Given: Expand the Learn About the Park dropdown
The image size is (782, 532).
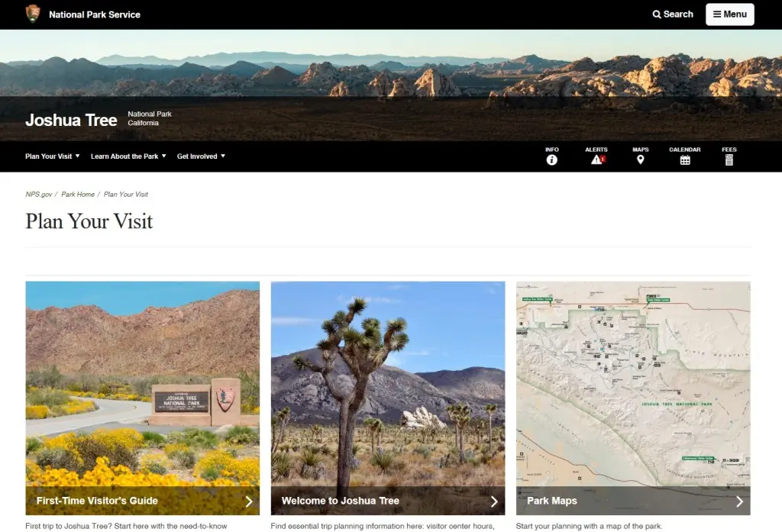Looking at the screenshot, I should click(x=128, y=156).
